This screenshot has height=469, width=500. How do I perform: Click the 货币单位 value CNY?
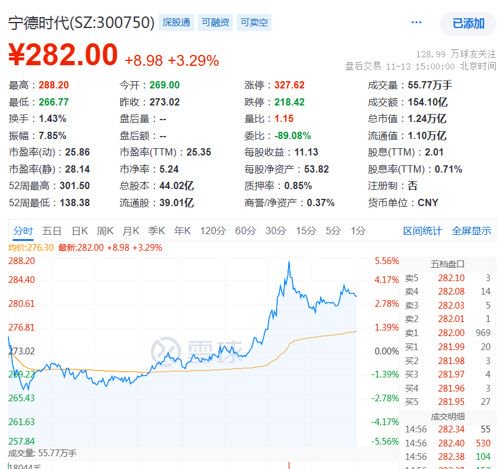pyautogui.click(x=428, y=203)
